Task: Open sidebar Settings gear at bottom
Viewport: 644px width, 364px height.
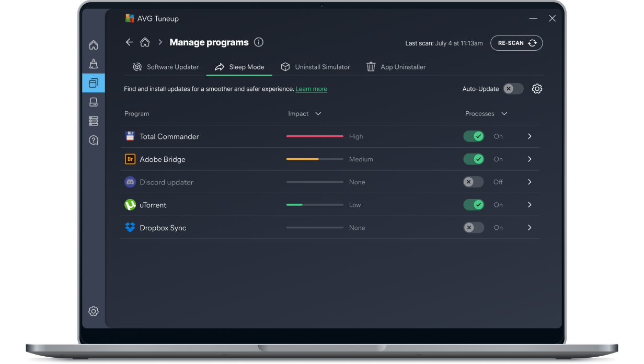Action: tap(94, 311)
